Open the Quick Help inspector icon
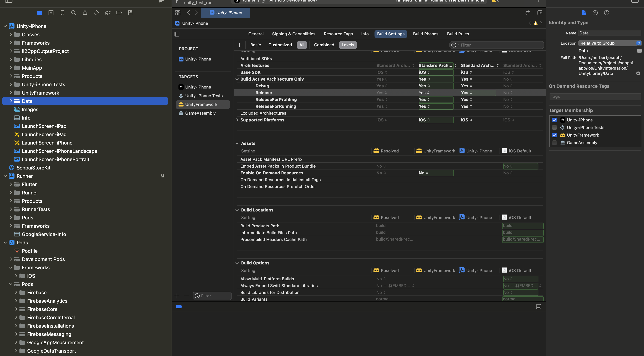The width and height of the screenshot is (644, 356). coord(606,13)
